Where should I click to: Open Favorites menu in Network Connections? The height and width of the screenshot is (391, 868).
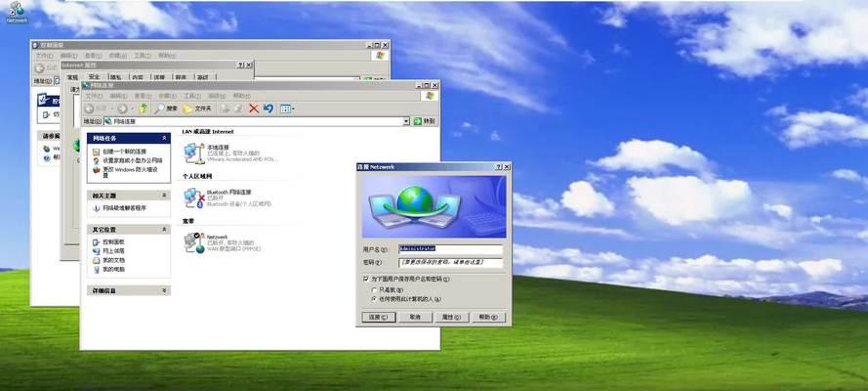[168, 96]
